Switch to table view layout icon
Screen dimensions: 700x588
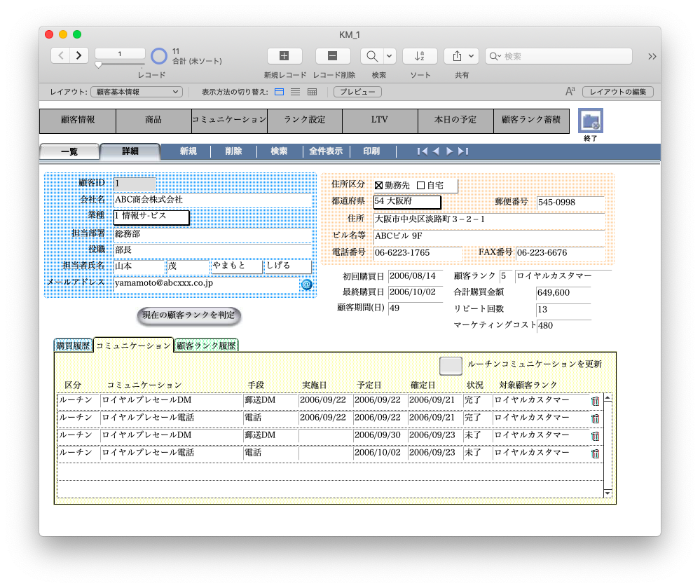coord(310,91)
